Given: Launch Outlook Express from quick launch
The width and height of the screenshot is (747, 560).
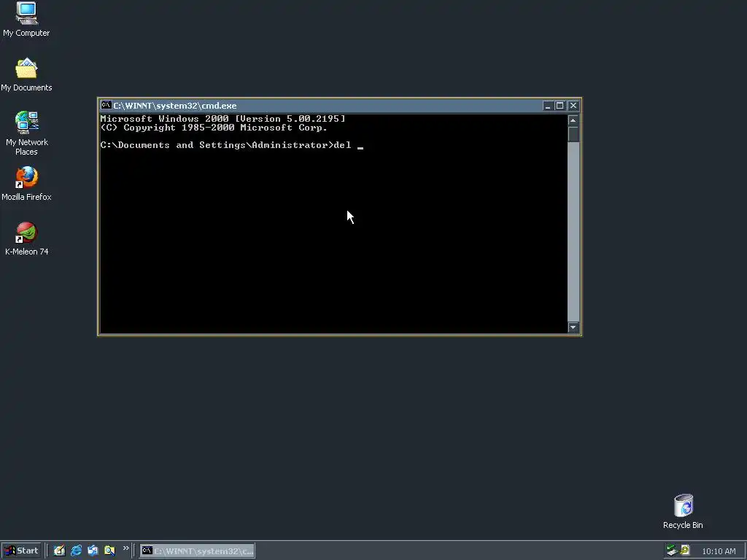Looking at the screenshot, I should pos(93,551).
